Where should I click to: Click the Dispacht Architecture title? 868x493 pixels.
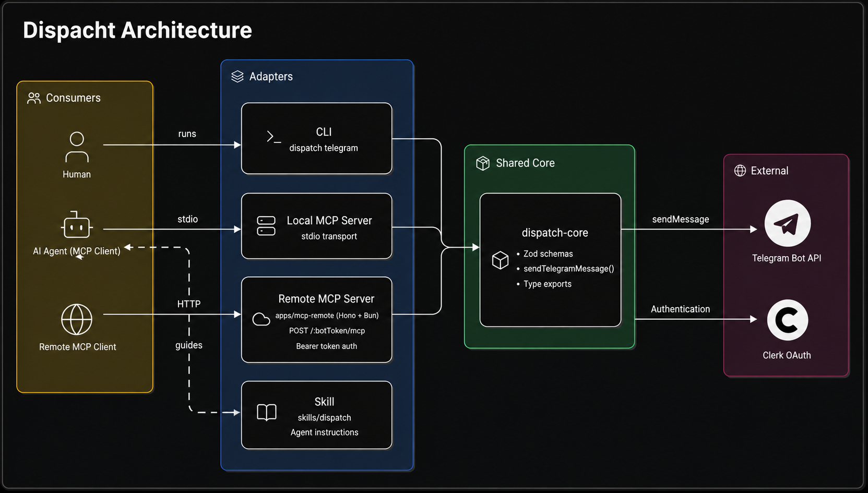click(x=137, y=30)
